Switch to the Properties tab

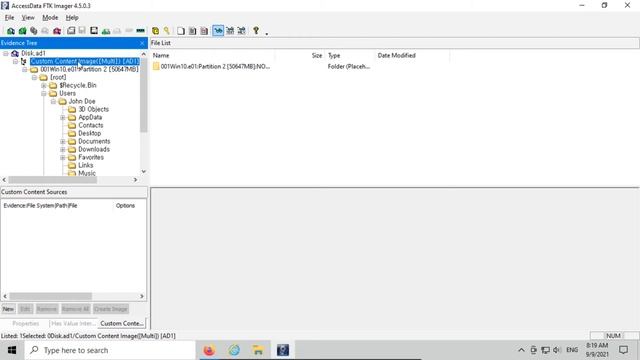[x=25, y=323]
